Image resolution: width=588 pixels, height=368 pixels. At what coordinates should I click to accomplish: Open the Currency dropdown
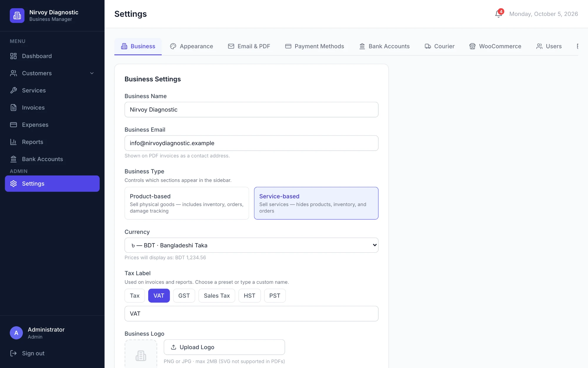pos(251,245)
